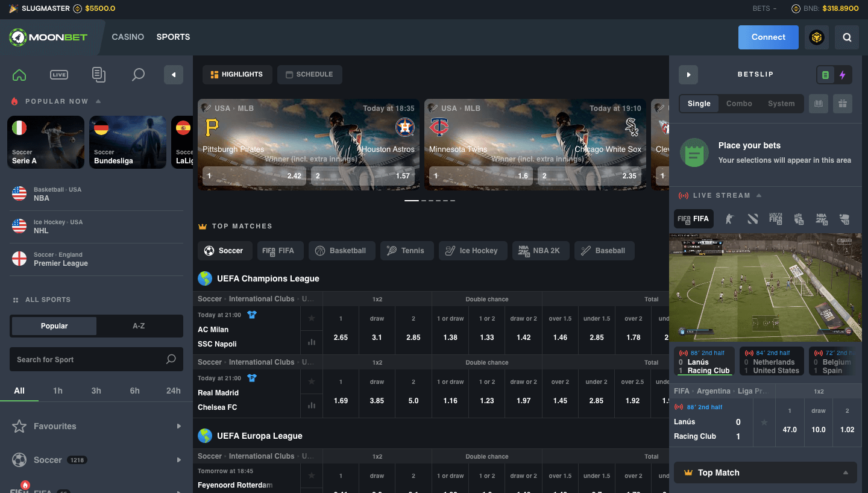
Task: Expand the Soccer category arrow
Action: (179, 460)
